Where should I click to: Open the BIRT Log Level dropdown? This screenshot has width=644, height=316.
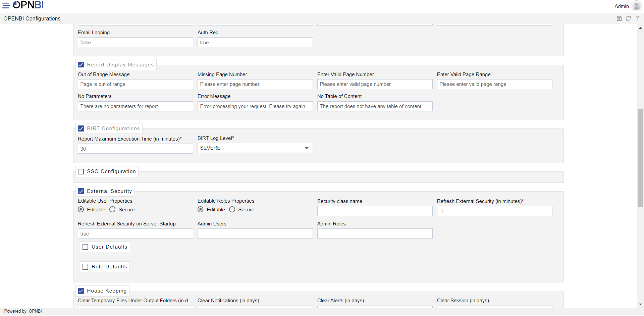(x=255, y=148)
